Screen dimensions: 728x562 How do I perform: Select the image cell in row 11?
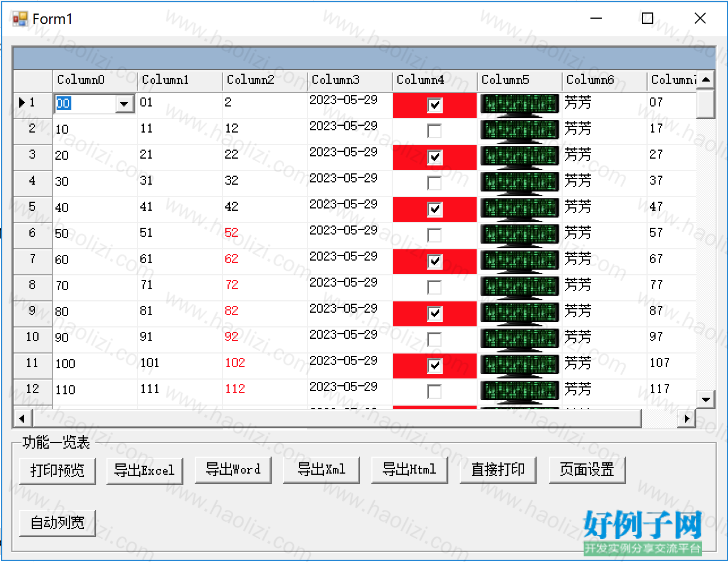click(x=520, y=365)
